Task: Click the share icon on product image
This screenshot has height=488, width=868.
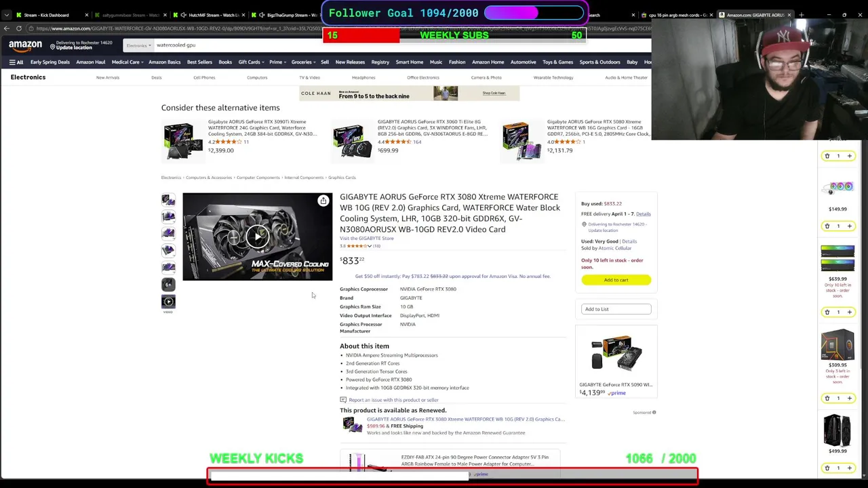Action: [323, 201]
